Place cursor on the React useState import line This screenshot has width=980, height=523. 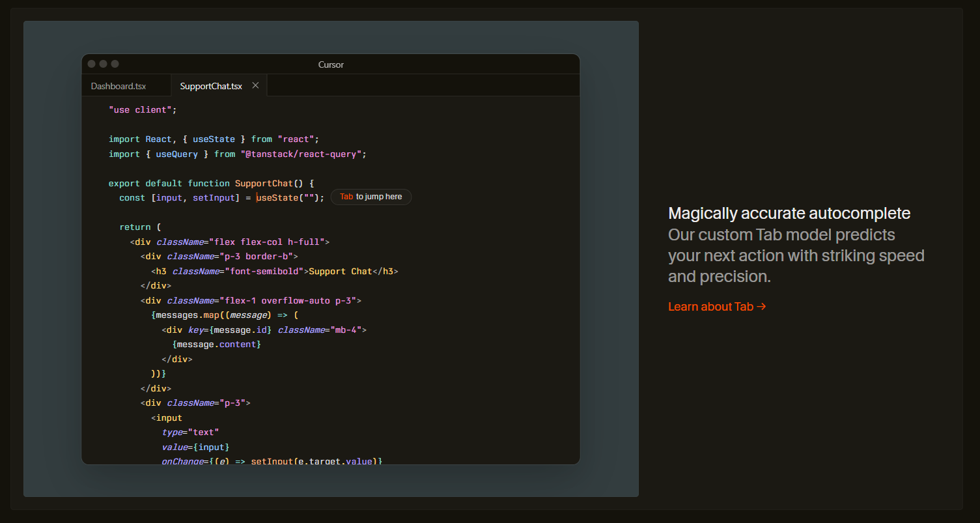tap(214, 139)
